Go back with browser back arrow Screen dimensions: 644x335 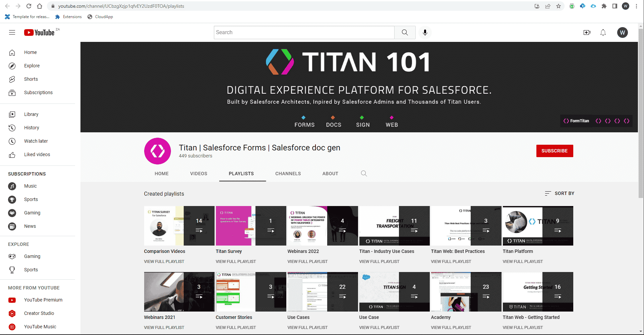pyautogui.click(x=7, y=6)
